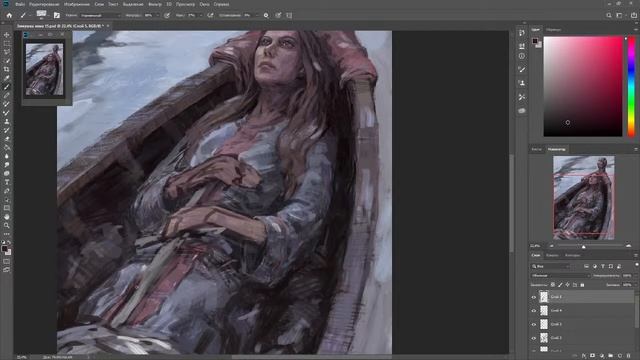Toggle lock transparent pixels

click(553, 285)
